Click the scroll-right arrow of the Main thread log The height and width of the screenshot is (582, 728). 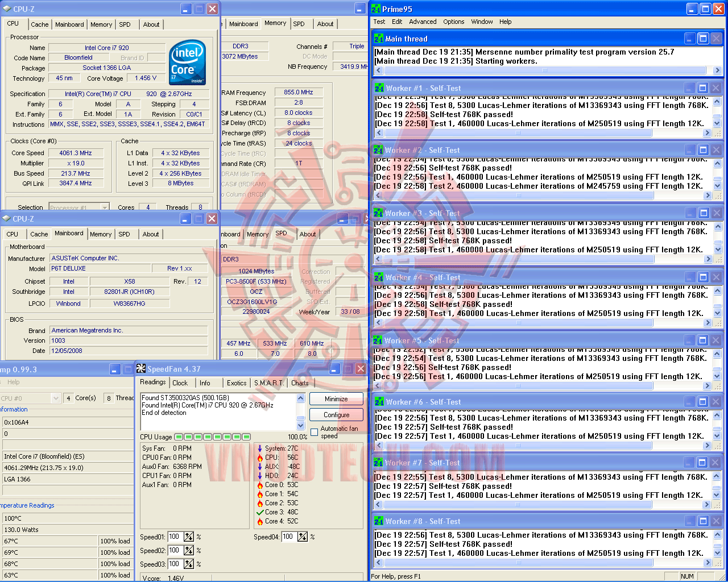click(x=717, y=70)
